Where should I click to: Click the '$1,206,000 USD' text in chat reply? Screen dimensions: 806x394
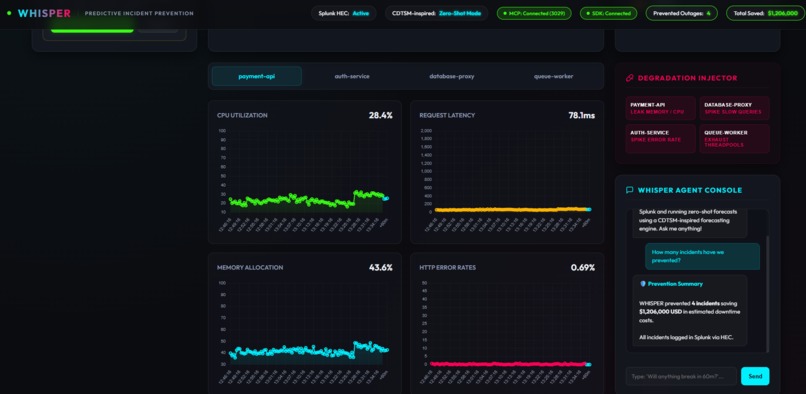click(661, 312)
